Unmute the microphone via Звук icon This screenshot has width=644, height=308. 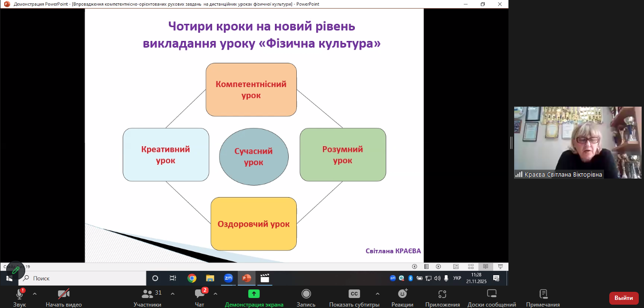(20, 294)
